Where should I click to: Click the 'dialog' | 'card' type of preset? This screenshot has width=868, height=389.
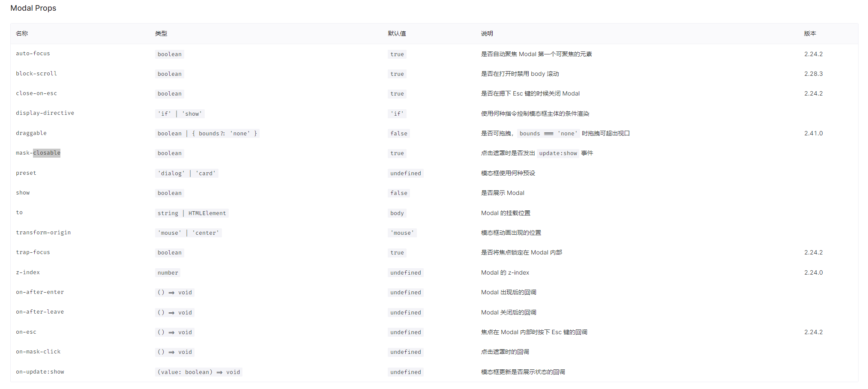click(x=187, y=173)
